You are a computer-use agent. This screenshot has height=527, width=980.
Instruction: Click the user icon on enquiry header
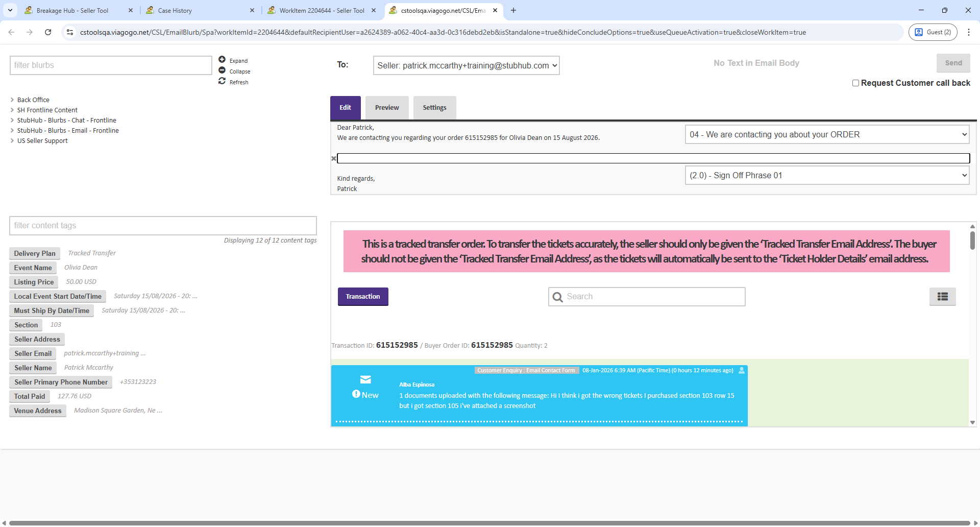(742, 371)
